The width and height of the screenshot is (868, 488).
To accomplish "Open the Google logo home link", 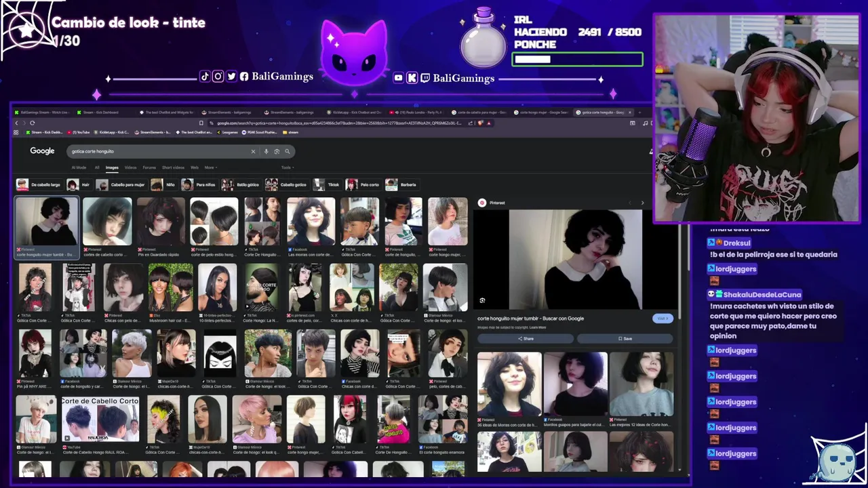I will point(42,151).
